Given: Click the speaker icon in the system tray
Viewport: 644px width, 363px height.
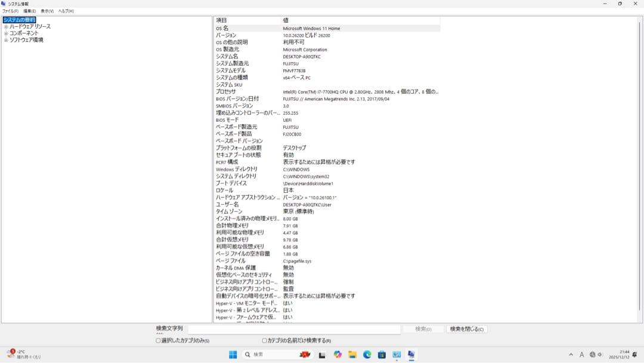Looking at the screenshot, I should 599,355.
